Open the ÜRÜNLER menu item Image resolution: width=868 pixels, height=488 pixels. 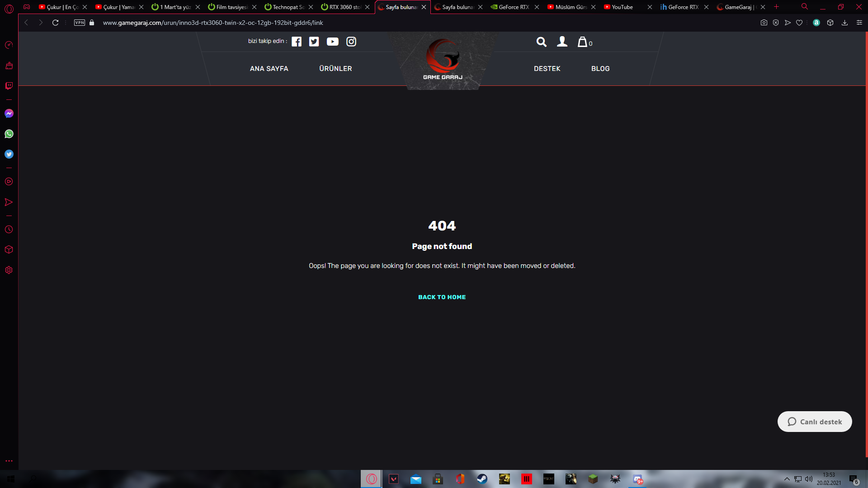pyautogui.click(x=335, y=69)
